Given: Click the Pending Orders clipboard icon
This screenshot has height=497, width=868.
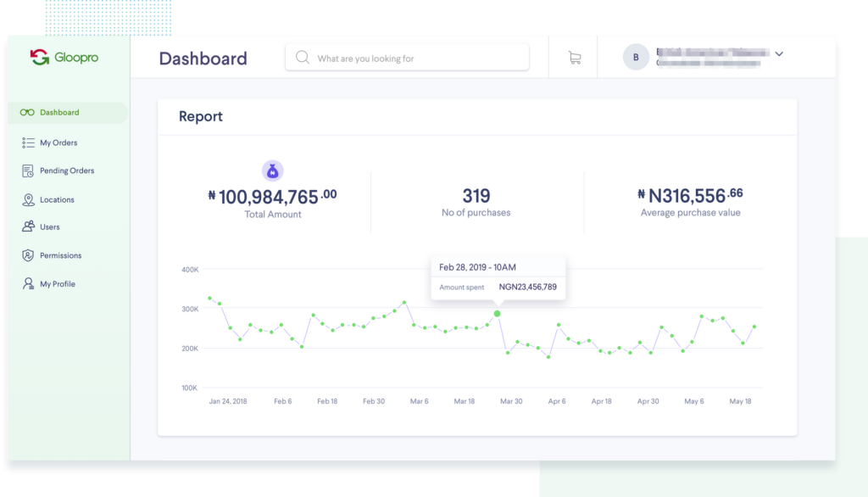Looking at the screenshot, I should [28, 171].
